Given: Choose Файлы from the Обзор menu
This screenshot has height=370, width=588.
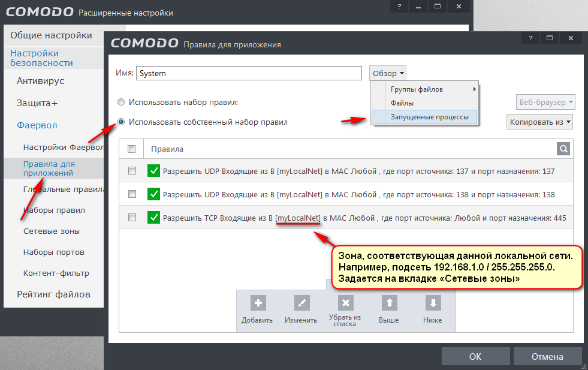Looking at the screenshot, I should (x=424, y=103).
